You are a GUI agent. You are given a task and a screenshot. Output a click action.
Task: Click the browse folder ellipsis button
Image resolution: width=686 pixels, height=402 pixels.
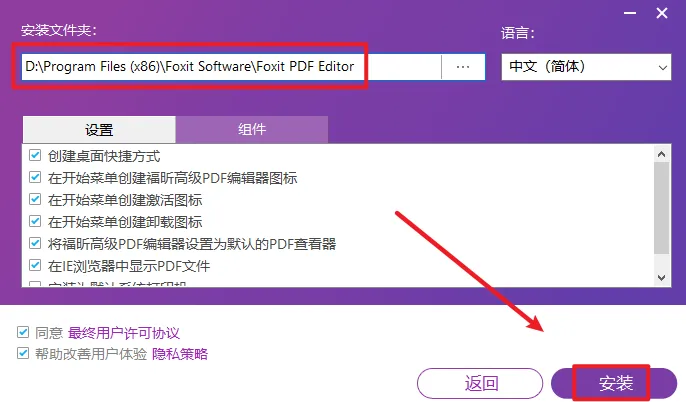[x=463, y=67]
